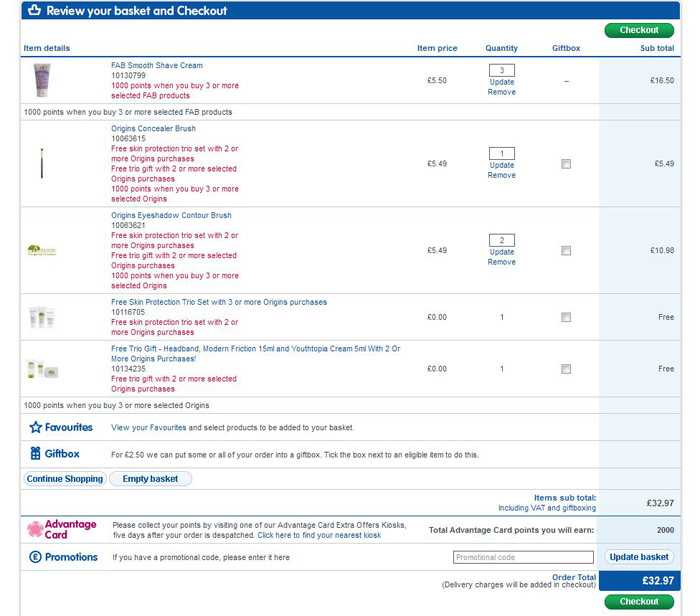Click Update link for Origins Eyeshadow Contour Brush
This screenshot has width=700, height=616.
coord(502,252)
